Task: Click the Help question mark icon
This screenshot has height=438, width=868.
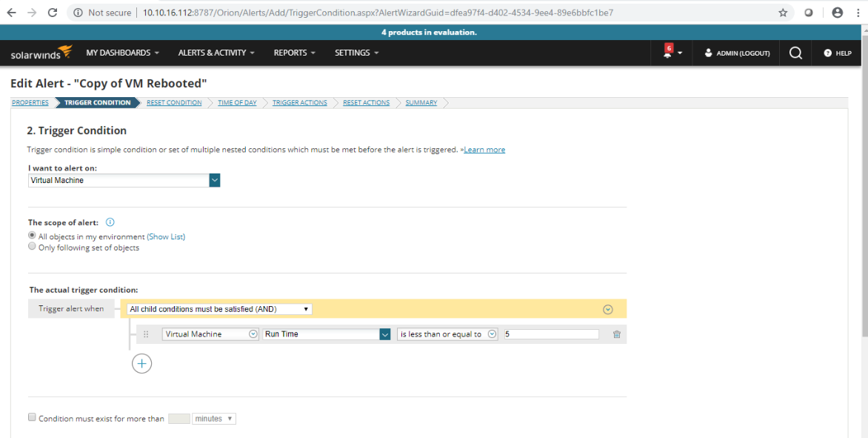Action: [x=827, y=53]
